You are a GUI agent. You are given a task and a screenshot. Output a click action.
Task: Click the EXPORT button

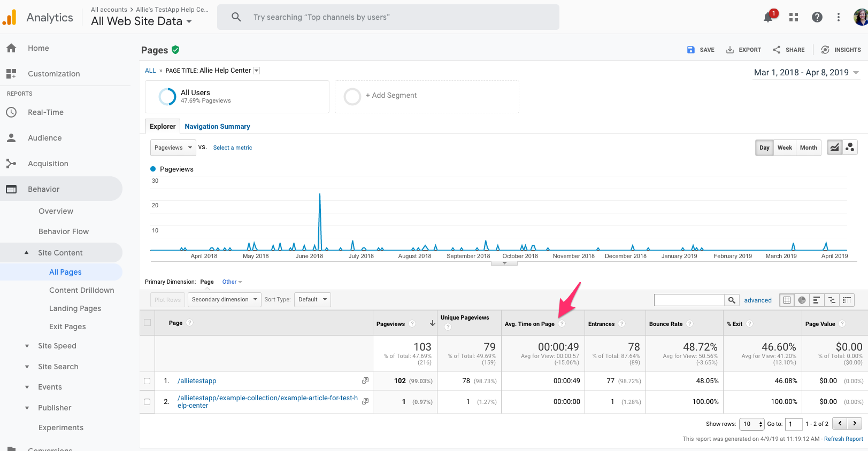point(743,50)
